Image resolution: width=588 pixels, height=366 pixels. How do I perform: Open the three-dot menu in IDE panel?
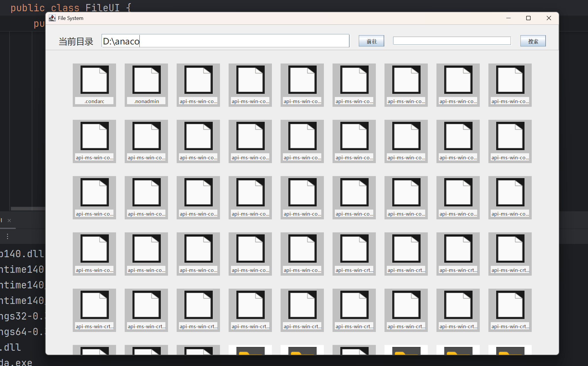[8, 236]
